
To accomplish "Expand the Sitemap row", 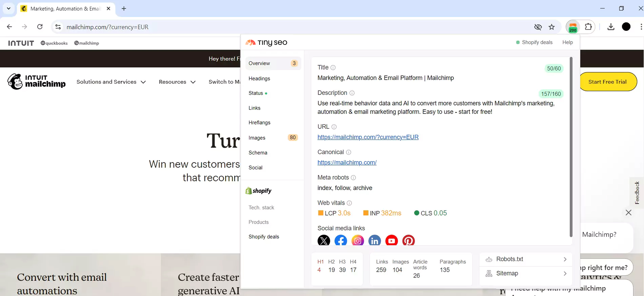I will [526, 273].
